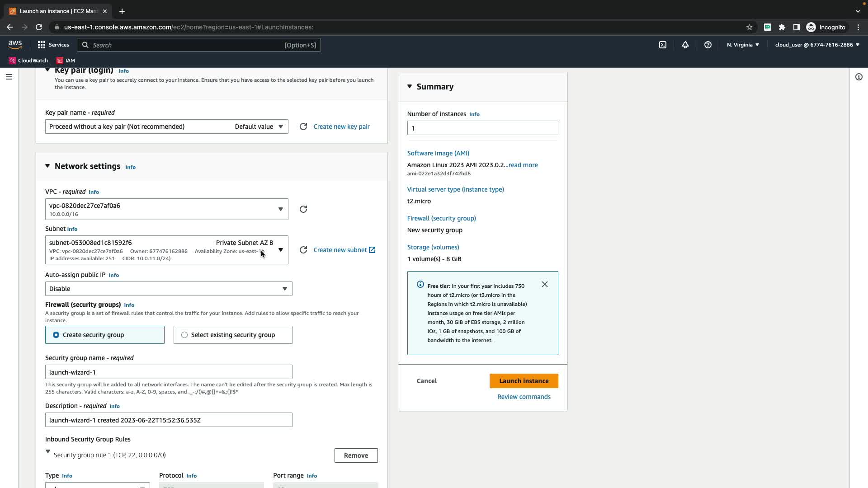Open AWS CloudShell icon in header
This screenshot has width=868, height=488.
tap(662, 45)
